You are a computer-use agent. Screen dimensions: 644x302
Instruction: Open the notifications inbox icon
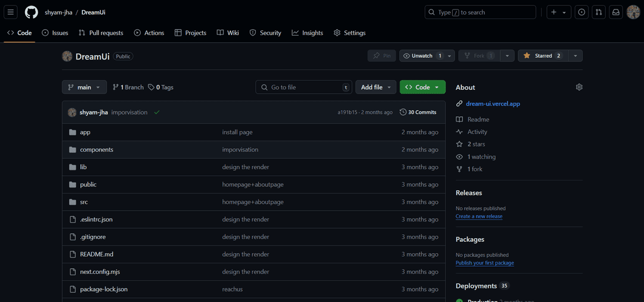616,13
